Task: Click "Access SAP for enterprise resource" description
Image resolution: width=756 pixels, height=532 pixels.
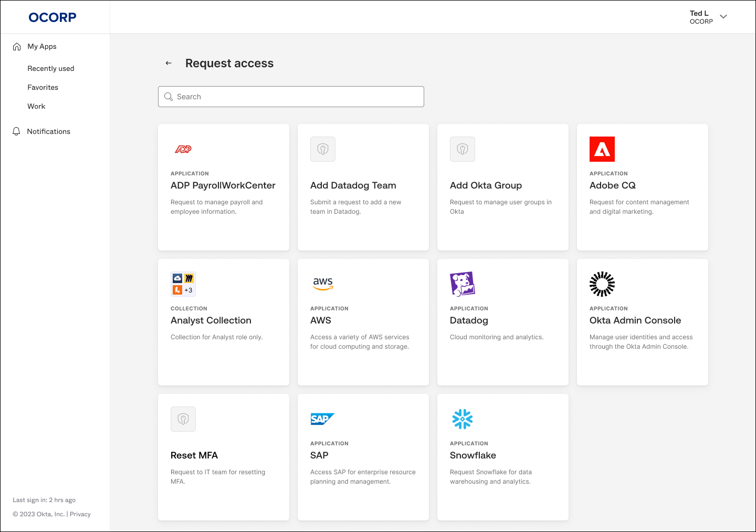Action: tap(363, 477)
